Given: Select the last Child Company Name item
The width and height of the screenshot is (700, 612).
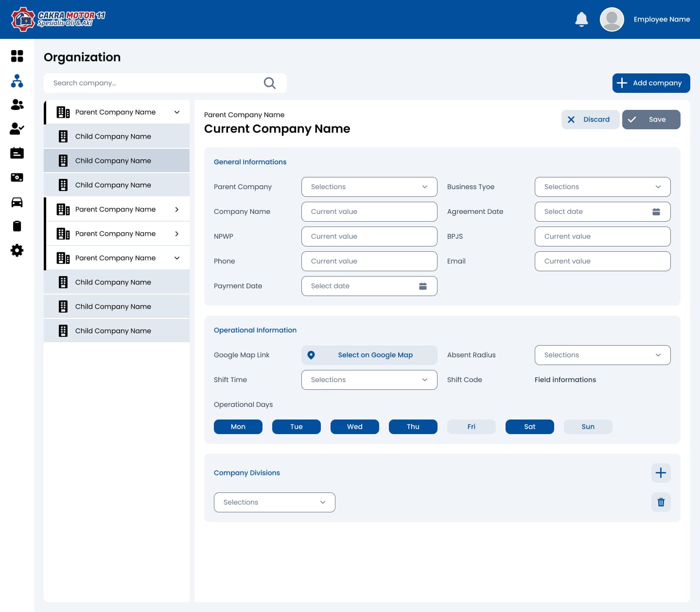Looking at the screenshot, I should pos(117,331).
